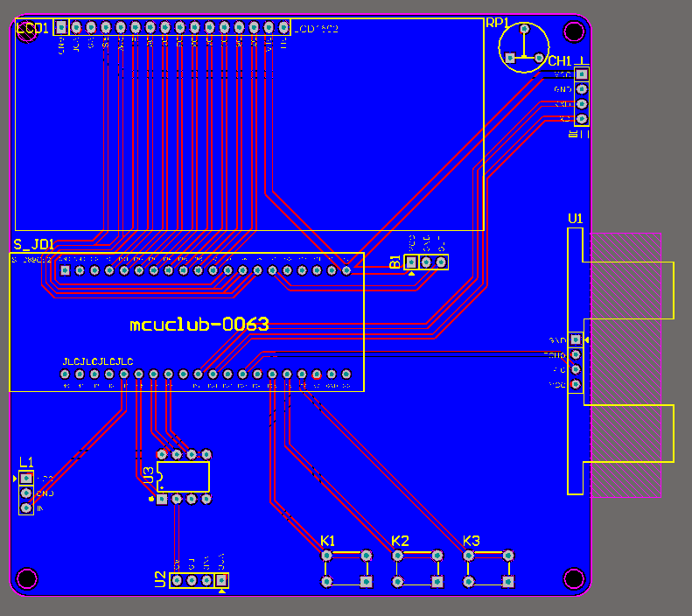Select the LCD1 designator label

(x=32, y=29)
